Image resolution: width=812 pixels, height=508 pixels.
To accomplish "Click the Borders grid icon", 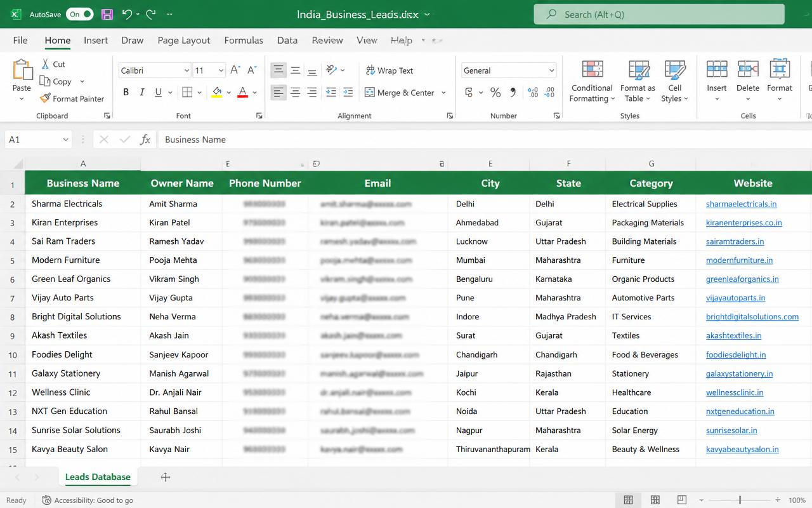I will point(187,93).
